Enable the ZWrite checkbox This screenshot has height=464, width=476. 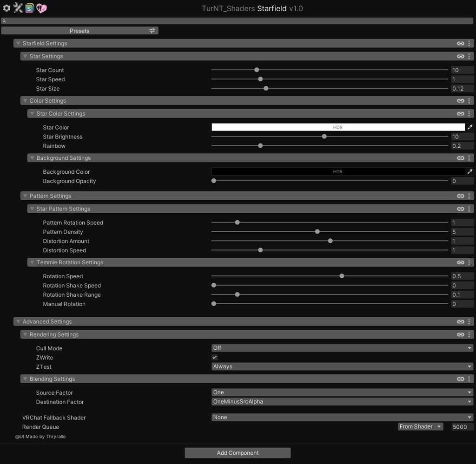214,357
